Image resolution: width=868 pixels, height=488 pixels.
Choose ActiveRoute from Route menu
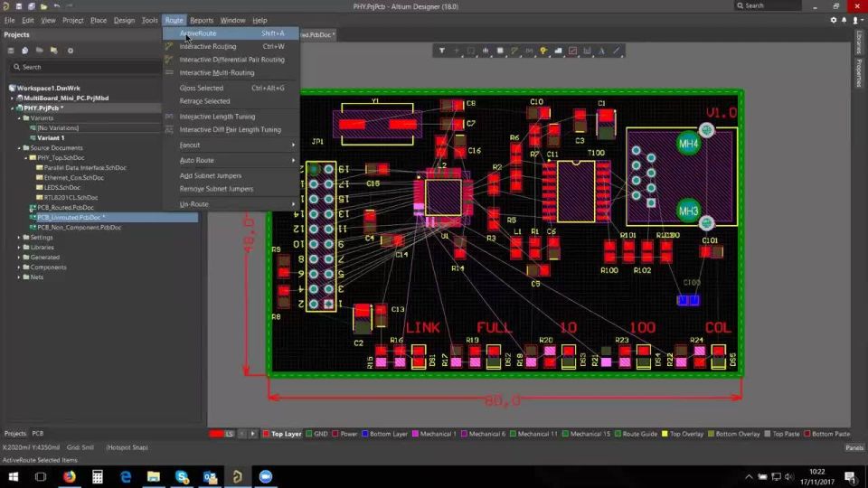click(231, 33)
